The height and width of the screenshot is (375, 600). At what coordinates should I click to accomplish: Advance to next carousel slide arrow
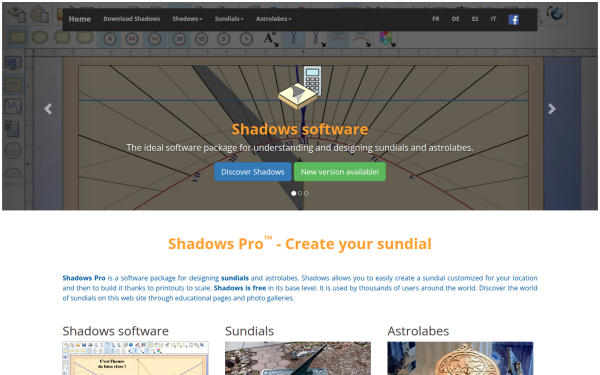tap(551, 109)
